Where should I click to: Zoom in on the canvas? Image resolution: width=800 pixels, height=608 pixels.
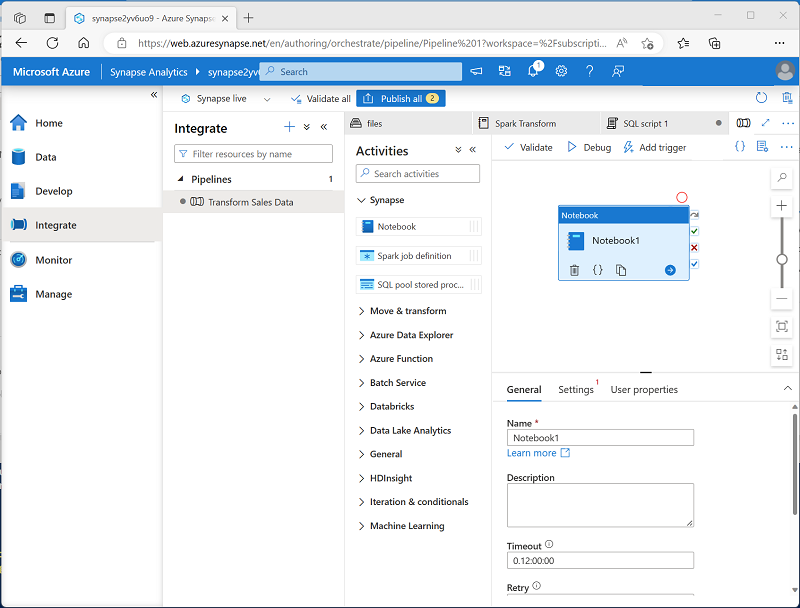point(782,206)
